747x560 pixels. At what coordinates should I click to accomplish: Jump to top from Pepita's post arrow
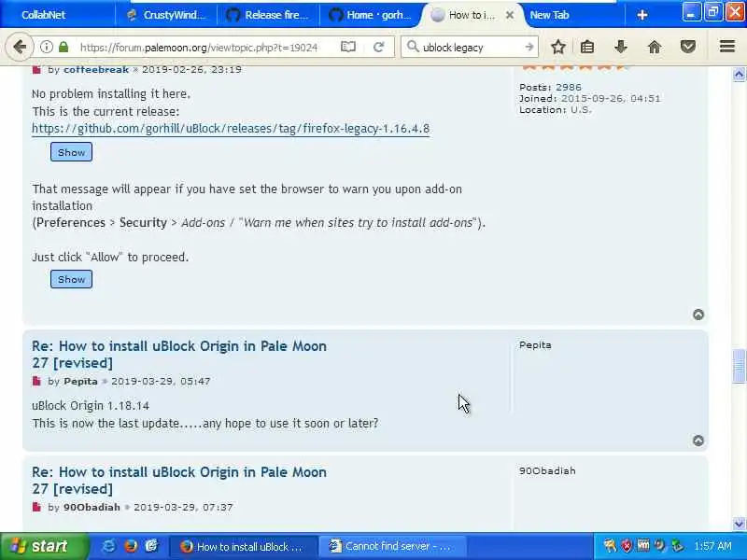(x=698, y=441)
